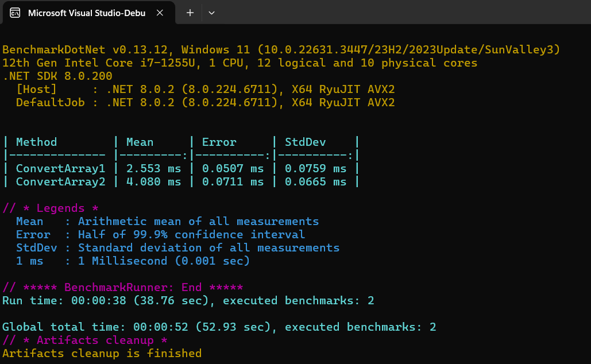Screen dimensions: 591x364
Task: Click the 1 Millisecond (0.001 sec) legend
Action: 164,261
